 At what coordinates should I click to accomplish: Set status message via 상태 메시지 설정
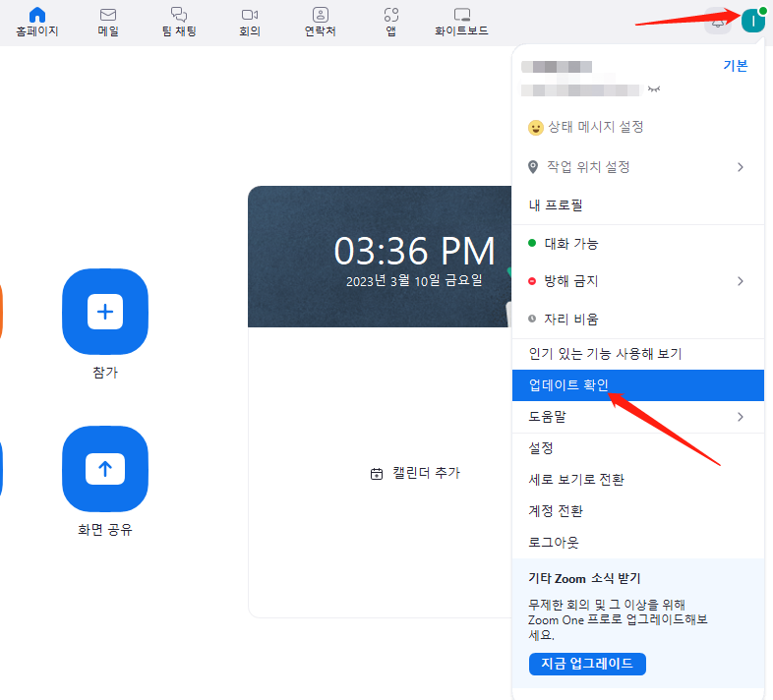(x=596, y=127)
